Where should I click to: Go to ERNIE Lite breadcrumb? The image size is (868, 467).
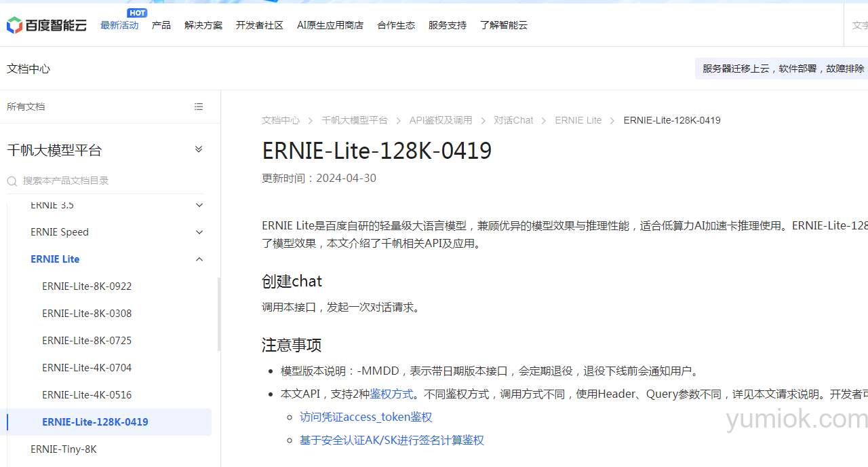tap(578, 120)
